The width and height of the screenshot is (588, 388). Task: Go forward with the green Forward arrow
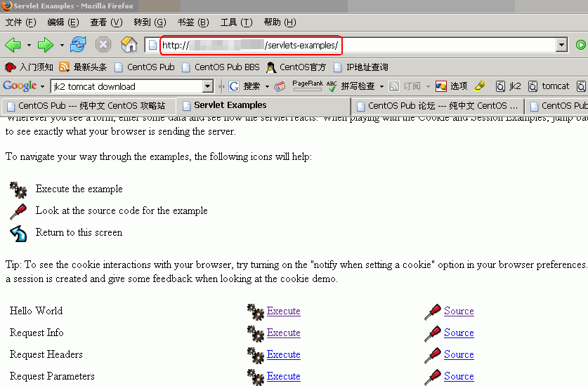coord(46,45)
